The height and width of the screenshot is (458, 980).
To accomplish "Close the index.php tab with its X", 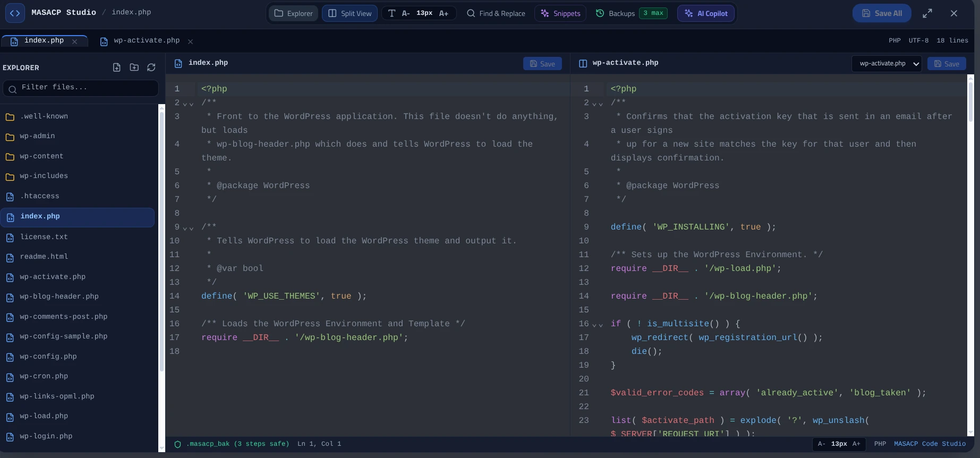I will (x=74, y=41).
